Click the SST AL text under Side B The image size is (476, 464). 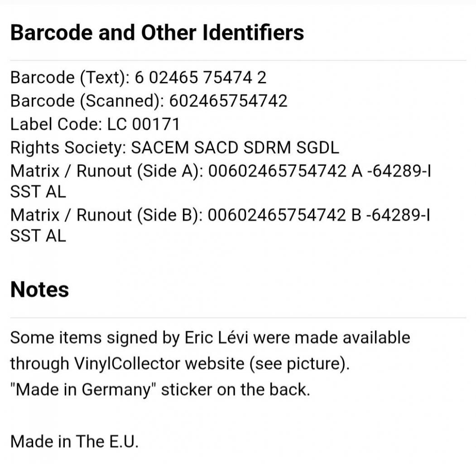point(38,236)
